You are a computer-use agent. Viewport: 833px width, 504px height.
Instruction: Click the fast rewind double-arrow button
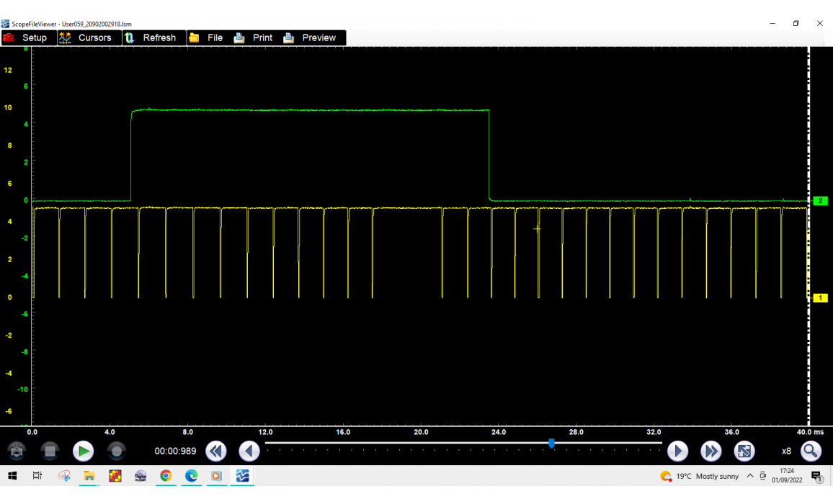click(x=216, y=451)
